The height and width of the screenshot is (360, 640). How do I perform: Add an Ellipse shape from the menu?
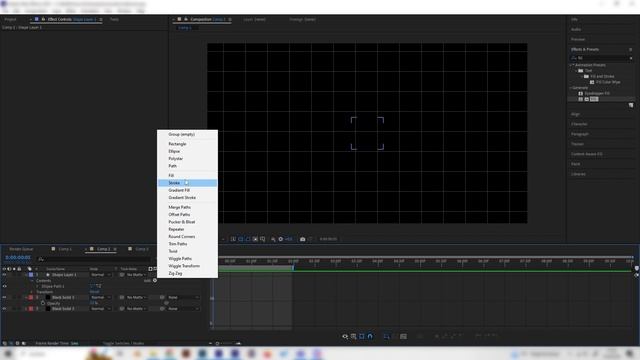[187, 151]
